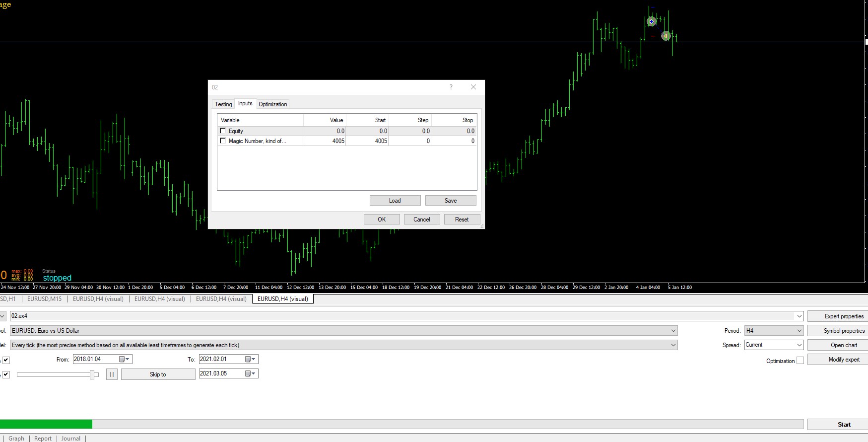868x442 pixels.
Task: Toggle the Optimization checkbox in the tester panel
Action: pyautogui.click(x=800, y=361)
